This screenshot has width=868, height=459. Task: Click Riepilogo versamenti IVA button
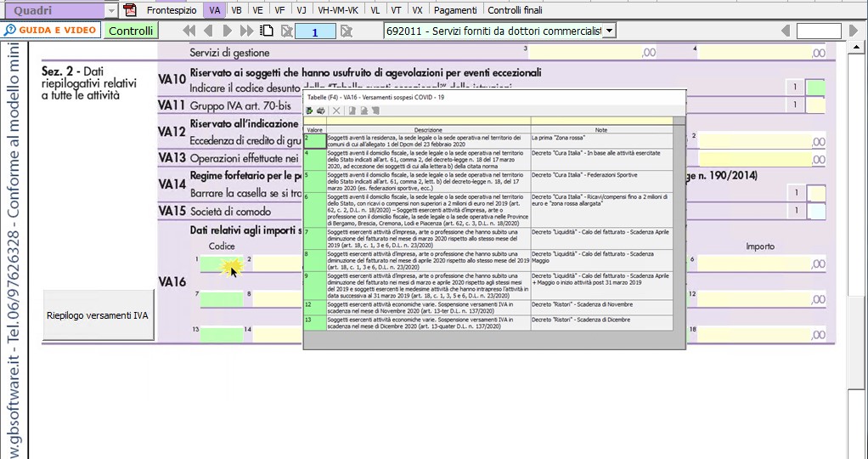coord(98,315)
